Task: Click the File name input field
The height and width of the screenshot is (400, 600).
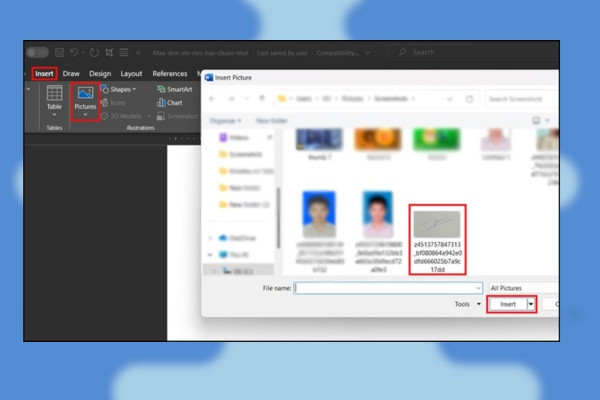Action: (388, 288)
